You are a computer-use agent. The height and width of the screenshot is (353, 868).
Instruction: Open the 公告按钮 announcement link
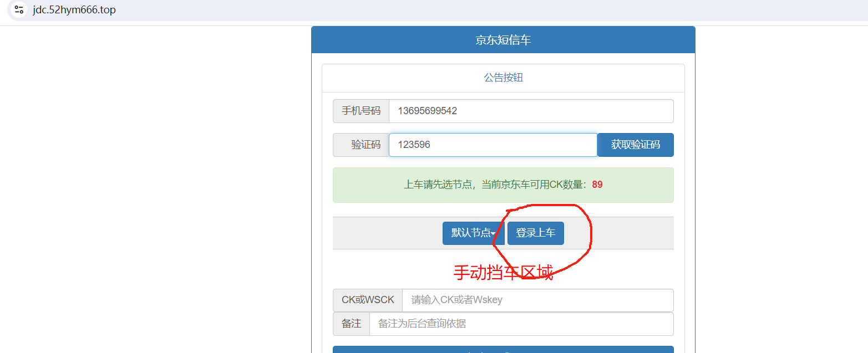click(503, 78)
